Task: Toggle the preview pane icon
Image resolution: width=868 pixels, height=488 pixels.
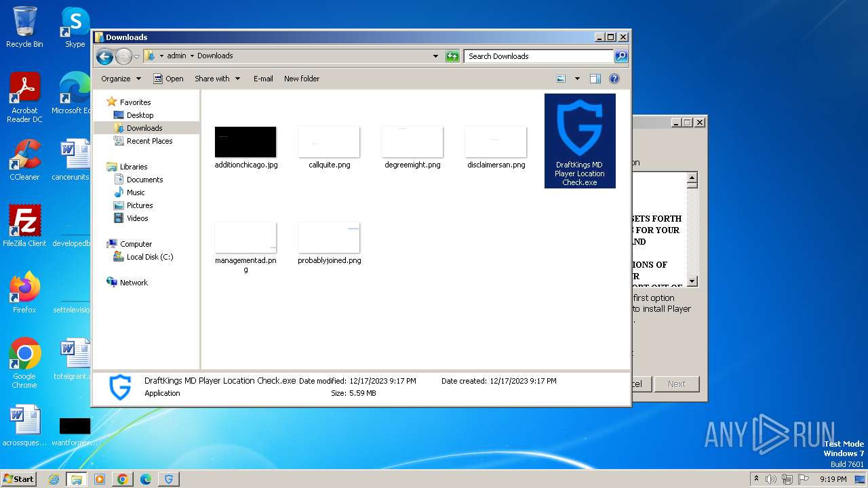Action: (595, 79)
